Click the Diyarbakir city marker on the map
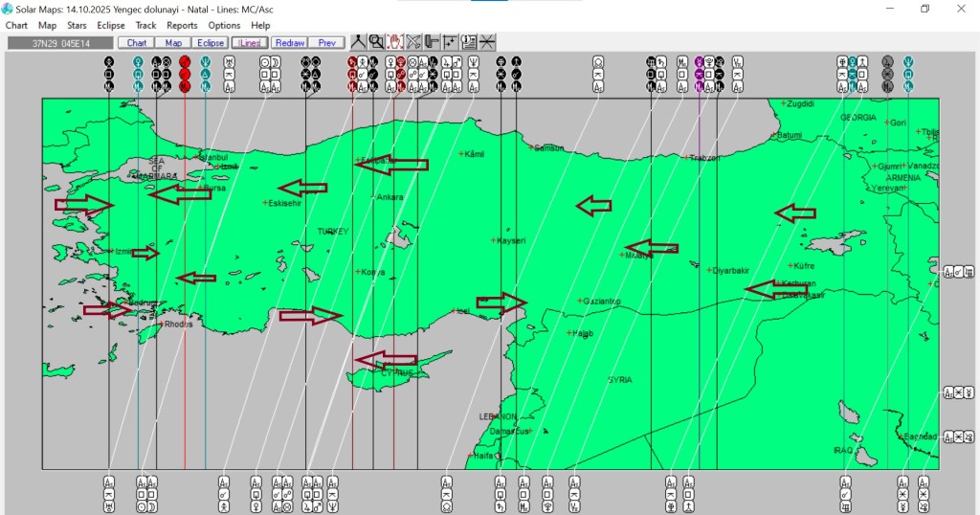The width and height of the screenshot is (980, 515). (709, 270)
